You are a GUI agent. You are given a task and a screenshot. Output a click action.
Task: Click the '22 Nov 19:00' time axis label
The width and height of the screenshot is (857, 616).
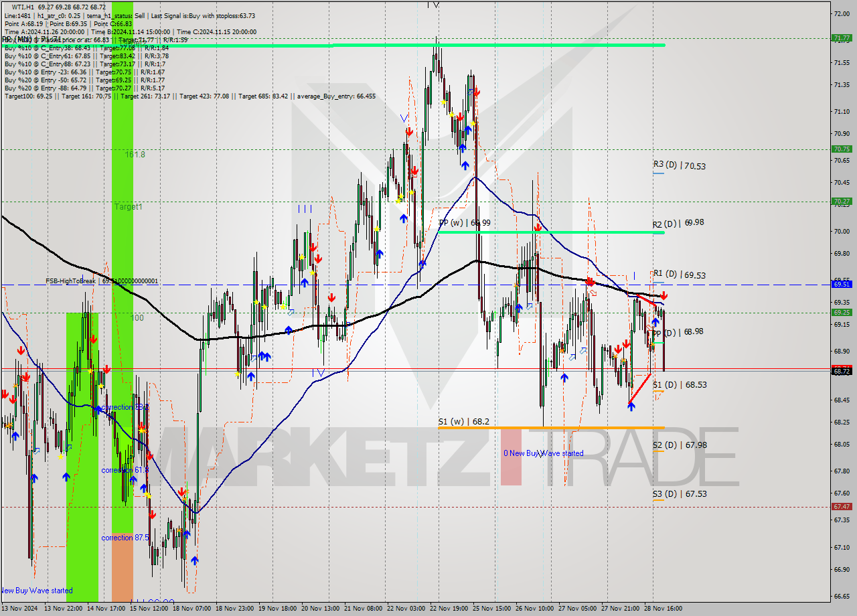449,609
